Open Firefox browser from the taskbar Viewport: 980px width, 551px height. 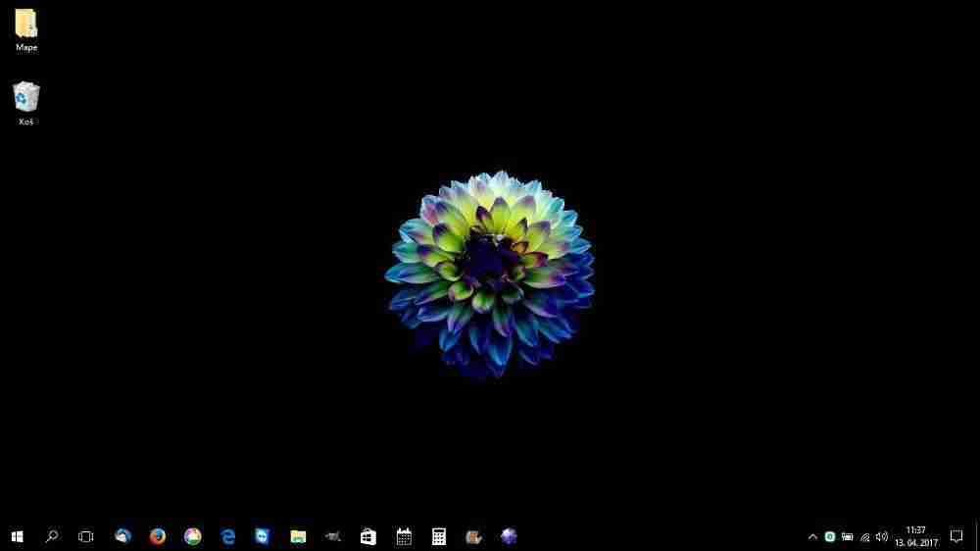coord(158,536)
